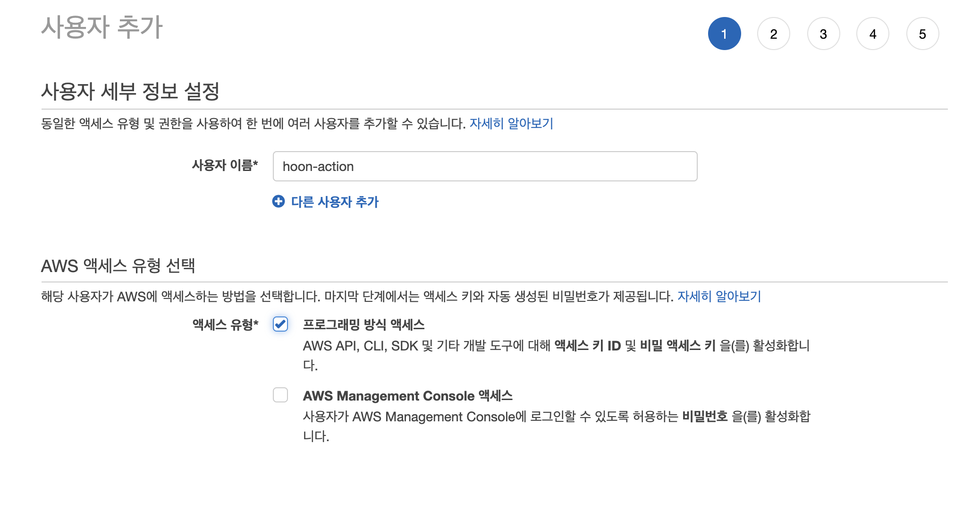This screenshot has height=512, width=980.
Task: Focus the 사용자 이름 input with hoon-action
Action: click(x=484, y=166)
